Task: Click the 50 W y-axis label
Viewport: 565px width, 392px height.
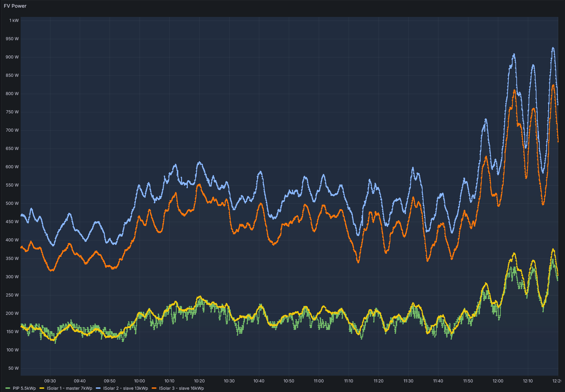Action: (x=13, y=368)
